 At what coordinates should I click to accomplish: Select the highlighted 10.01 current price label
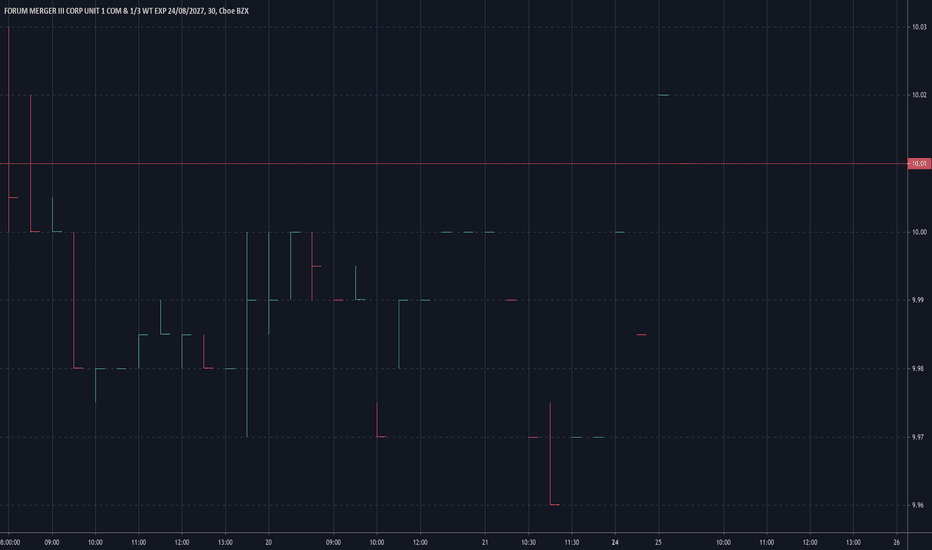(919, 164)
